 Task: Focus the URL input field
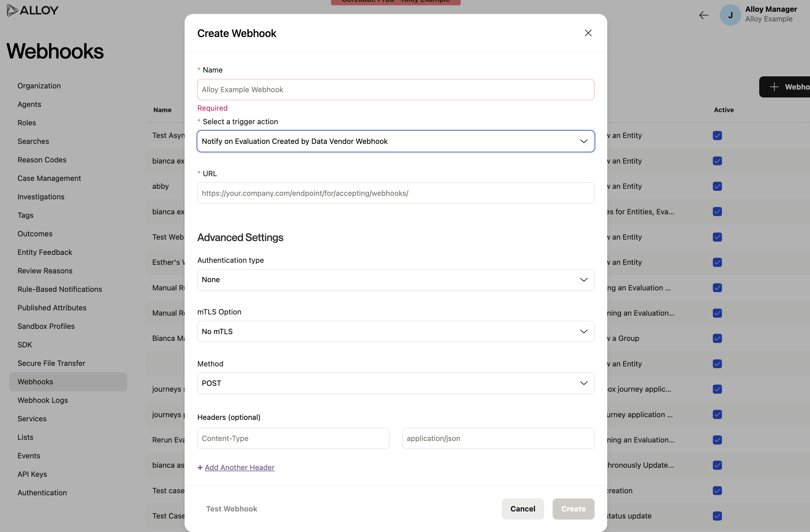click(396, 193)
